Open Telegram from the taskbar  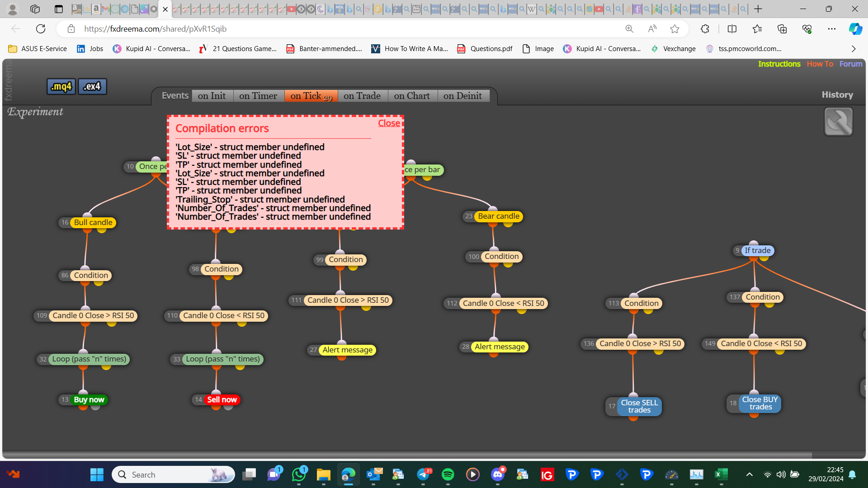[423, 474]
